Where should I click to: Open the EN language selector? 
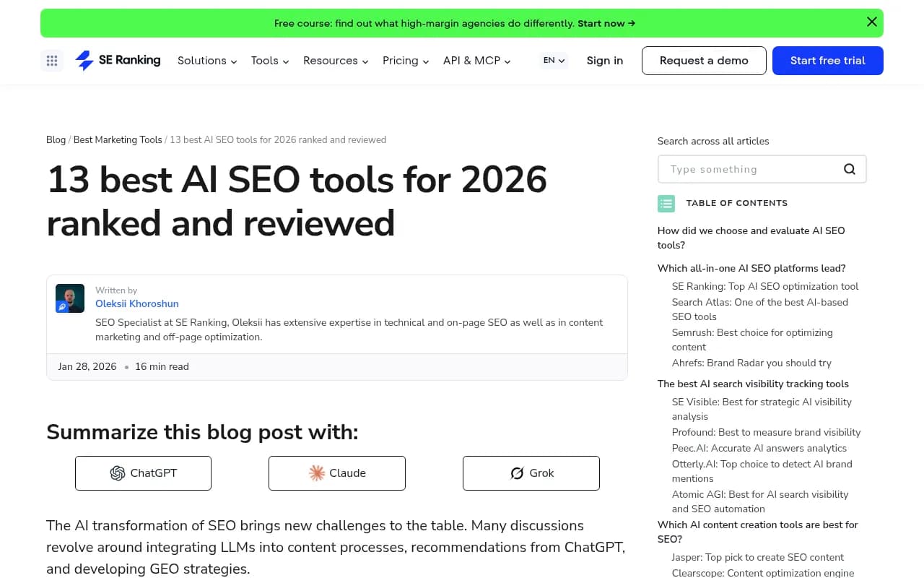click(554, 61)
